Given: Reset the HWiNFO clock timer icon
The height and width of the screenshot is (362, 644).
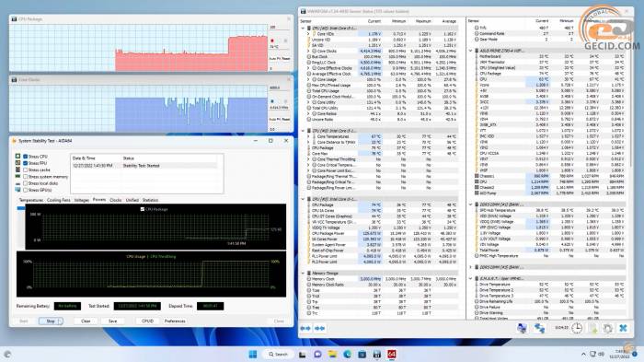Looking at the screenshot, I should (577, 328).
